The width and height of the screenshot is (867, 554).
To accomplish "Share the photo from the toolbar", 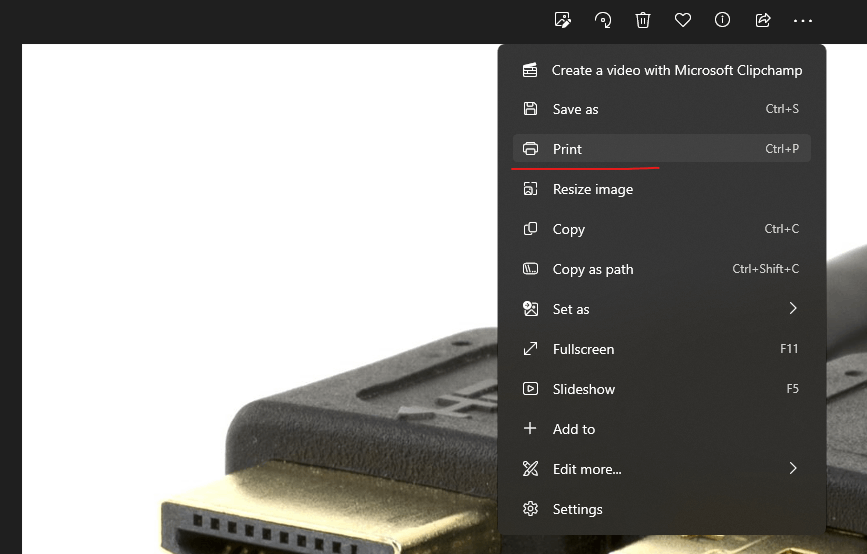I will click(762, 20).
